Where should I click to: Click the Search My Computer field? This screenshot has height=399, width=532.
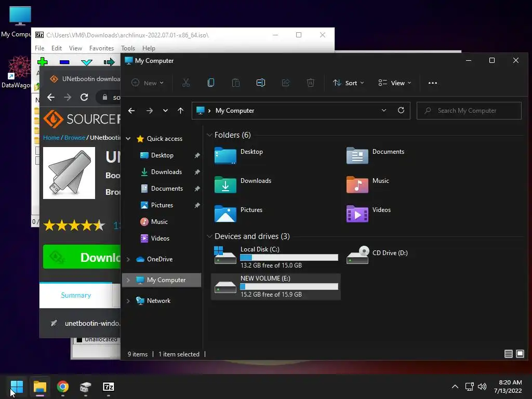point(469,111)
